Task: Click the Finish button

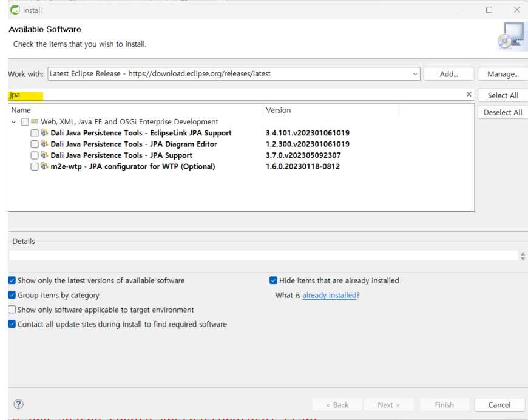Action: (444, 404)
